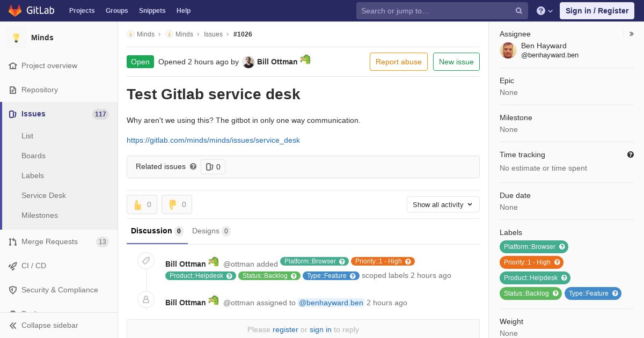This screenshot has height=338, width=644.
Task: Click sidebar Product::Helpdesk label
Action: [535, 278]
